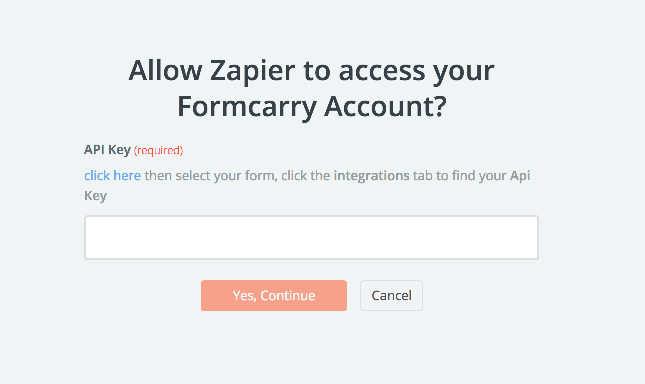
Task: Click the bold 'Api Key' helper text
Action: (x=520, y=176)
